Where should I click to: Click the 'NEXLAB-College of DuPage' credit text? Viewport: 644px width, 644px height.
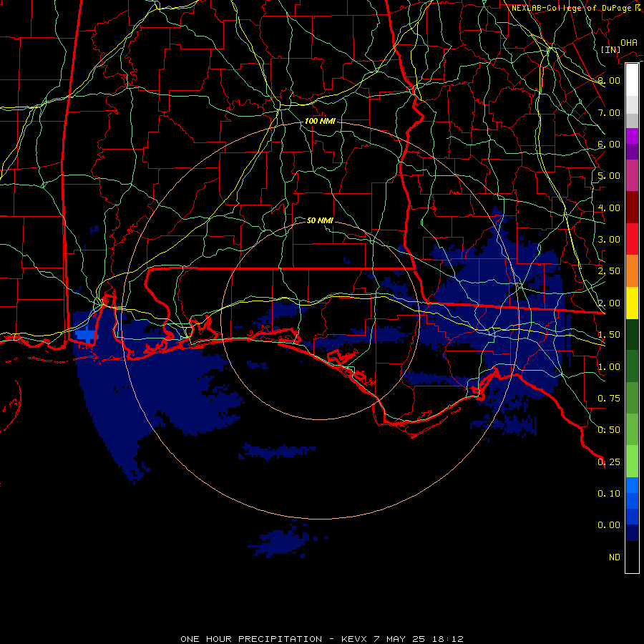572,8
